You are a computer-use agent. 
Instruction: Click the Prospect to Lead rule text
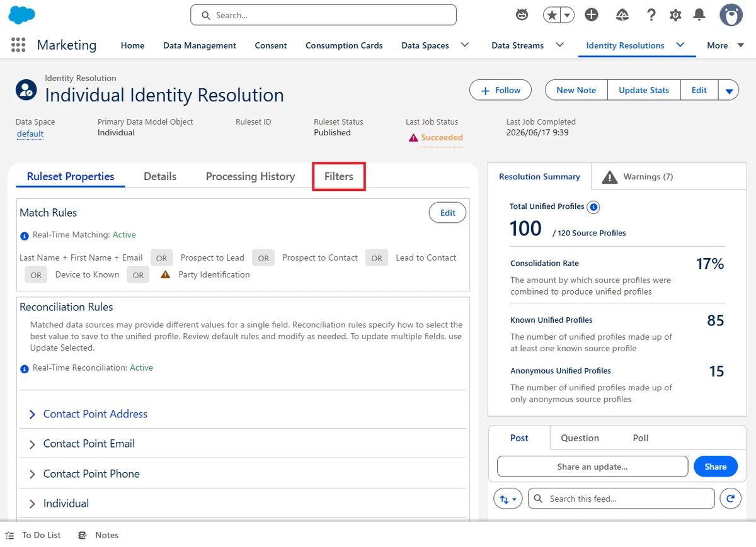pyautogui.click(x=212, y=257)
